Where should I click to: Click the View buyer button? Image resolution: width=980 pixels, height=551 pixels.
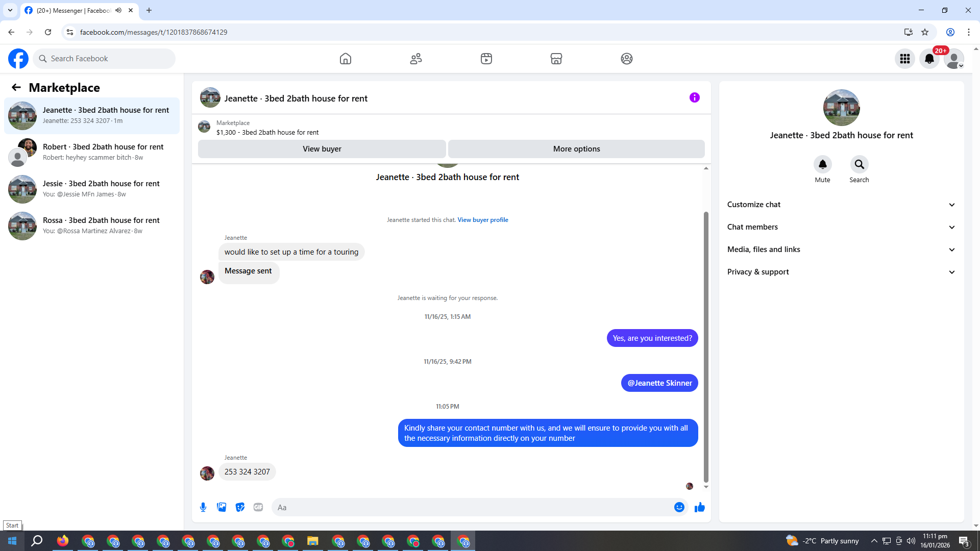(x=322, y=149)
